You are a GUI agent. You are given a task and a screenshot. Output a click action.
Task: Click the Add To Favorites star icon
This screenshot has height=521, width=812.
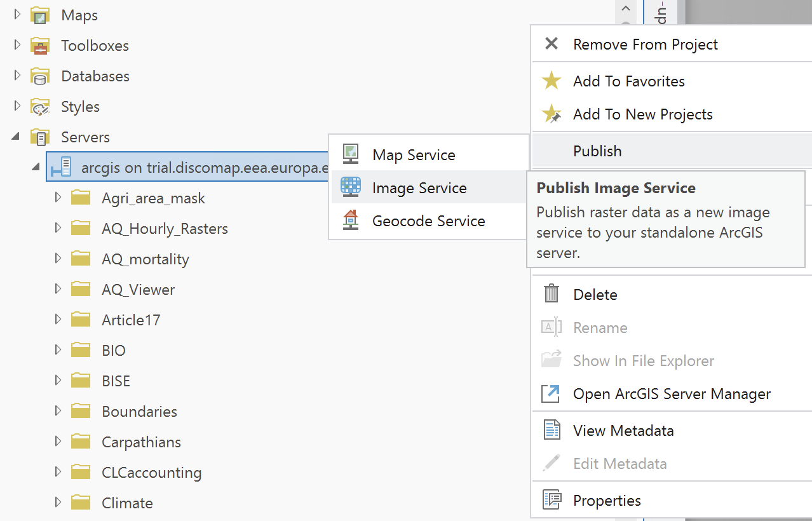(551, 81)
